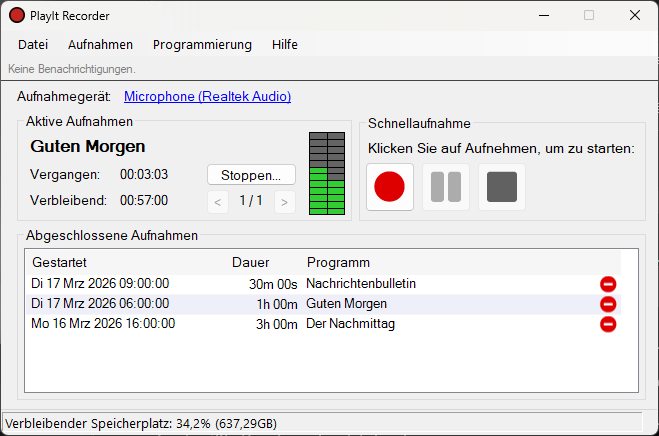Click the 1 / 1 page indicator
Image resolution: width=659 pixels, height=436 pixels.
(251, 201)
